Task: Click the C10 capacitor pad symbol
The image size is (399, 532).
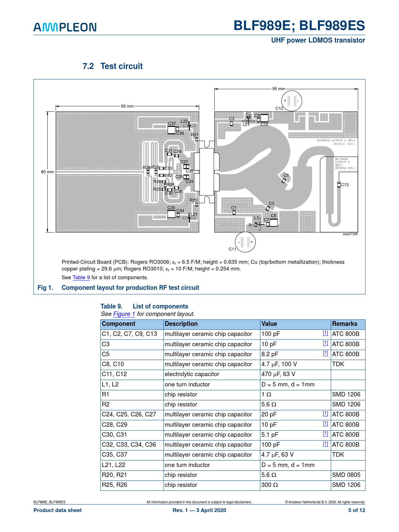Action: pyautogui.click(x=264, y=118)
